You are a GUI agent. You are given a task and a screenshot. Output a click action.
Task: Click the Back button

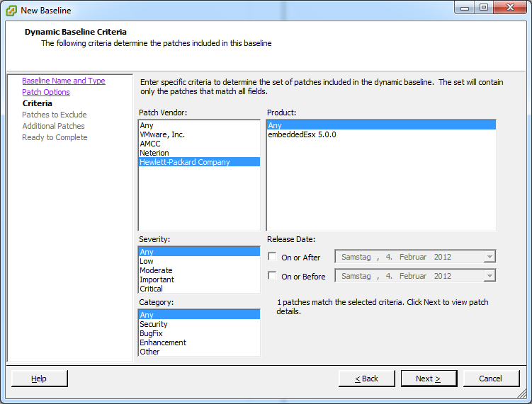point(366,379)
